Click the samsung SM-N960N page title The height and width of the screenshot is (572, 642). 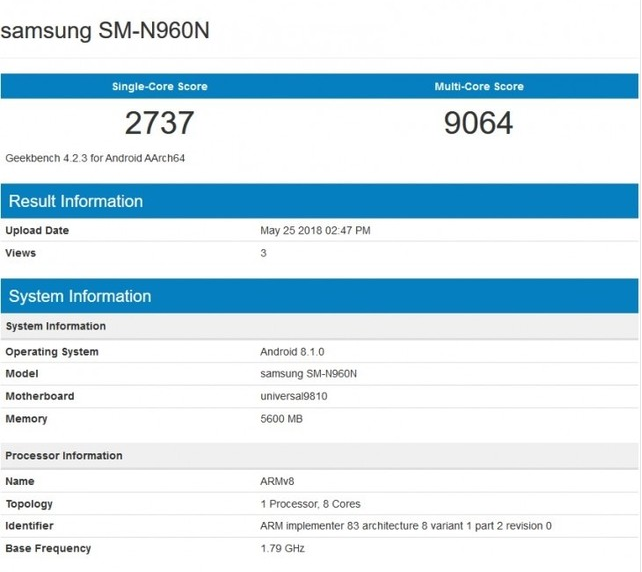[x=105, y=31]
